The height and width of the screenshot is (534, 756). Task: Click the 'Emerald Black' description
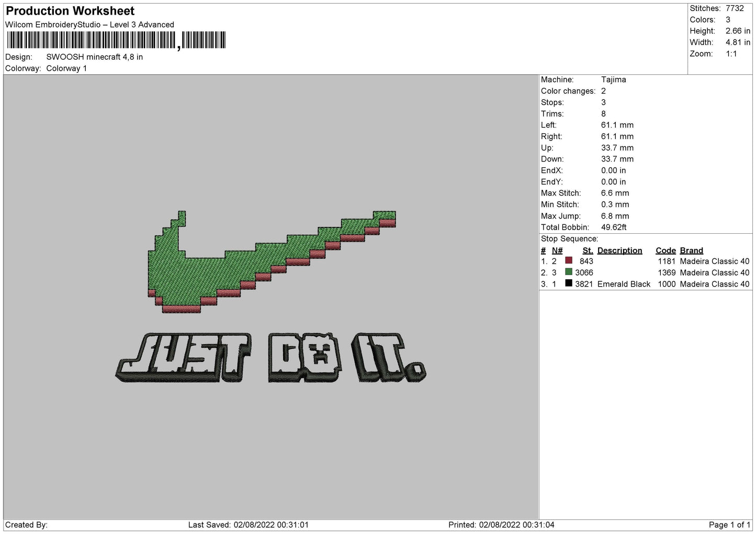click(x=624, y=284)
